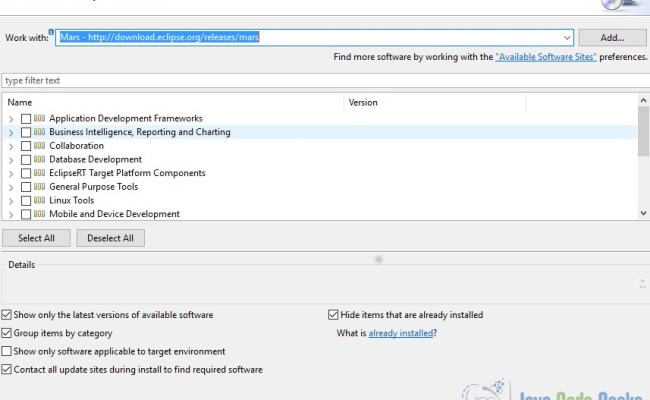Open the Work with dropdown arrow
The width and height of the screenshot is (650, 400).
pos(567,38)
